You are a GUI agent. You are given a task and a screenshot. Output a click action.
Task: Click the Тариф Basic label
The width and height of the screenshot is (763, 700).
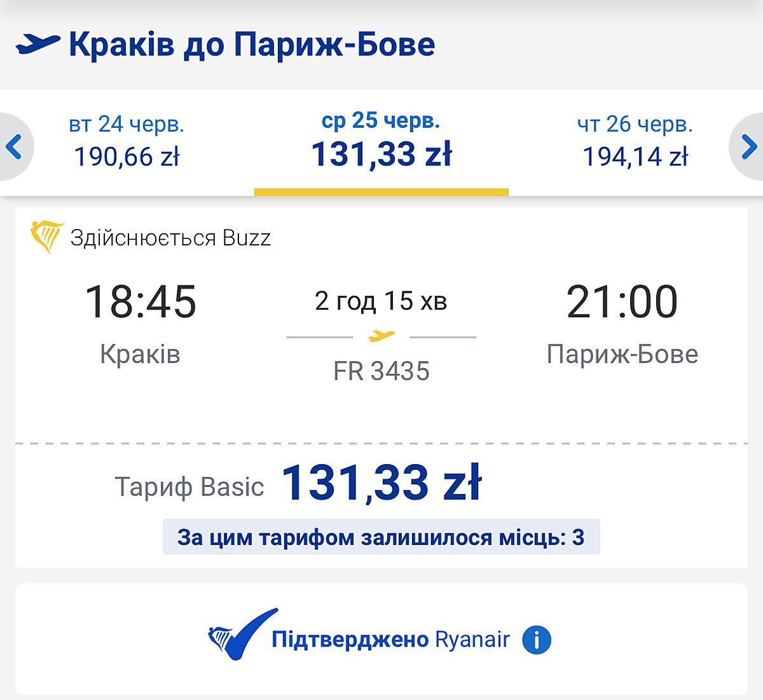189,487
